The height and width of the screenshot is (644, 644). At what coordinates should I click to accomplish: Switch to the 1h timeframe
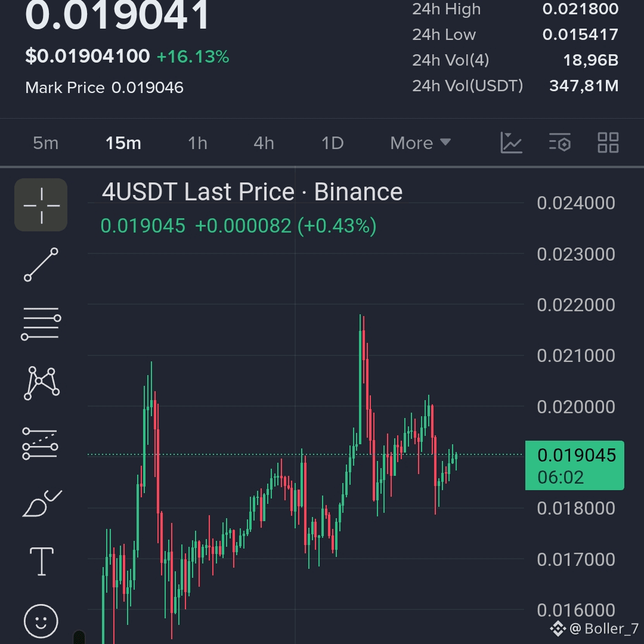click(197, 143)
